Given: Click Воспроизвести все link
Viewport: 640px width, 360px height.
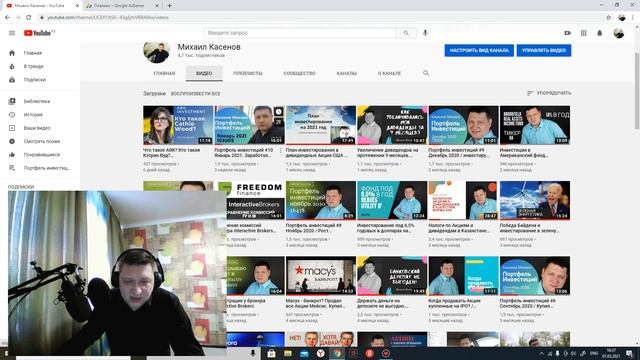Looking at the screenshot, I should pos(196,93).
